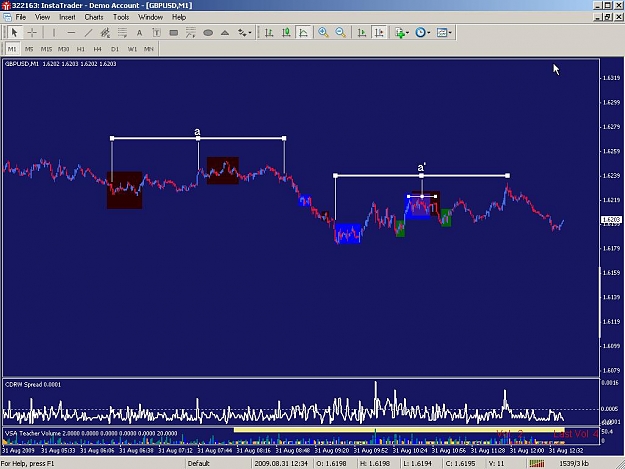Open the Insert menu
This screenshot has width=625, height=469.
pyautogui.click(x=67, y=17)
